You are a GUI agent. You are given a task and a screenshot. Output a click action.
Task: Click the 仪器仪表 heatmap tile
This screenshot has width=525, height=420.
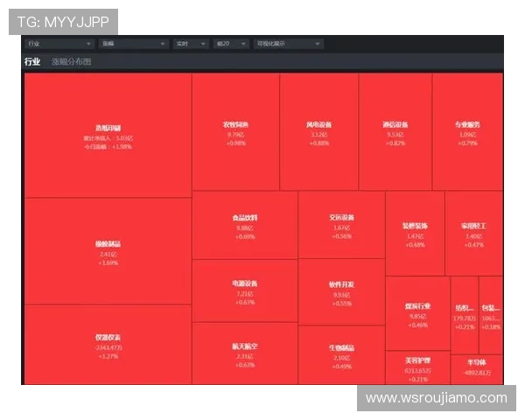pyautogui.click(x=108, y=344)
